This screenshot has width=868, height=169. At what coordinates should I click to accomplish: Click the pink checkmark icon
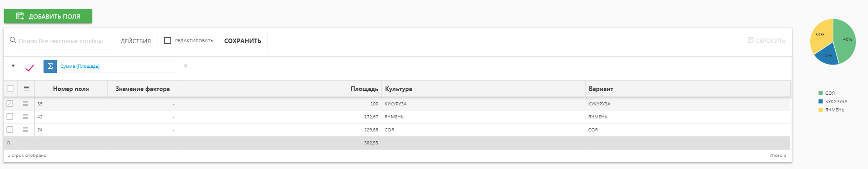tap(30, 68)
